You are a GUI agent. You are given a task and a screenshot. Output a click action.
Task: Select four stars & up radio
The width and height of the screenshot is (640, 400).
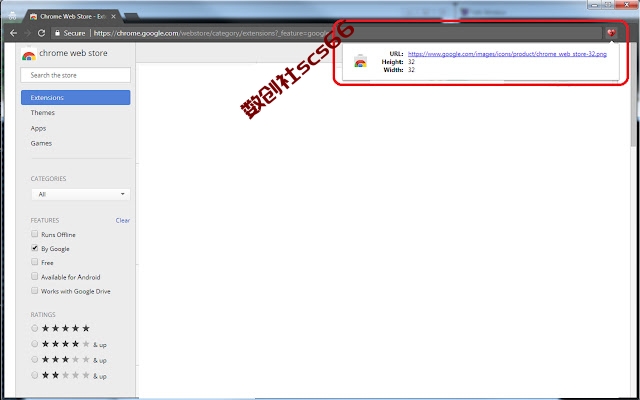35,344
